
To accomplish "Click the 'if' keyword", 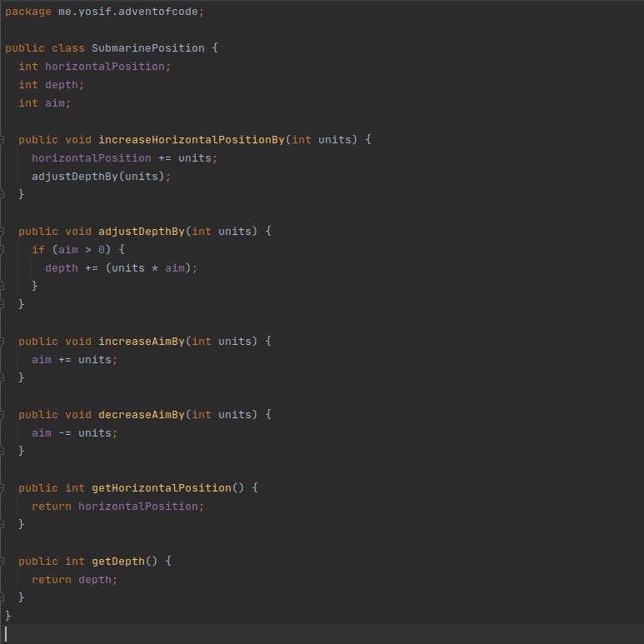I will click(38, 250).
